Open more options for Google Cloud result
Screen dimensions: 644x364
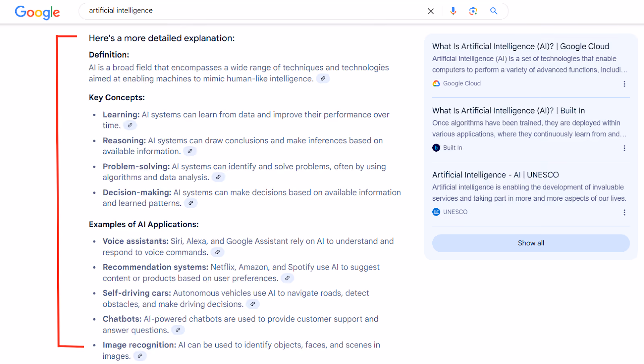tap(624, 84)
